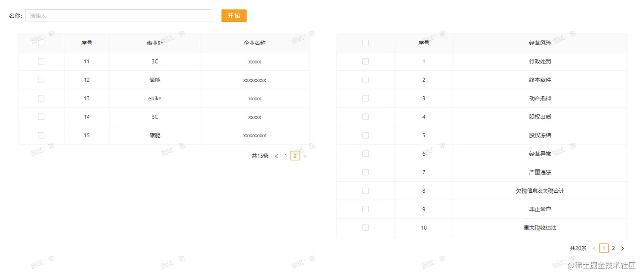The height and width of the screenshot is (278, 644).
Task: Click the 行政处罚 cell
Action: [540, 61]
